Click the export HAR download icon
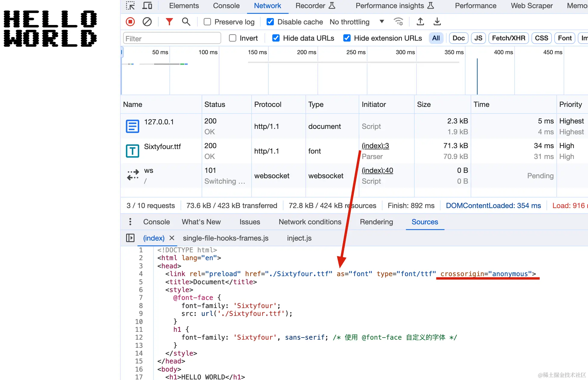This screenshot has height=380, width=588. (x=437, y=22)
